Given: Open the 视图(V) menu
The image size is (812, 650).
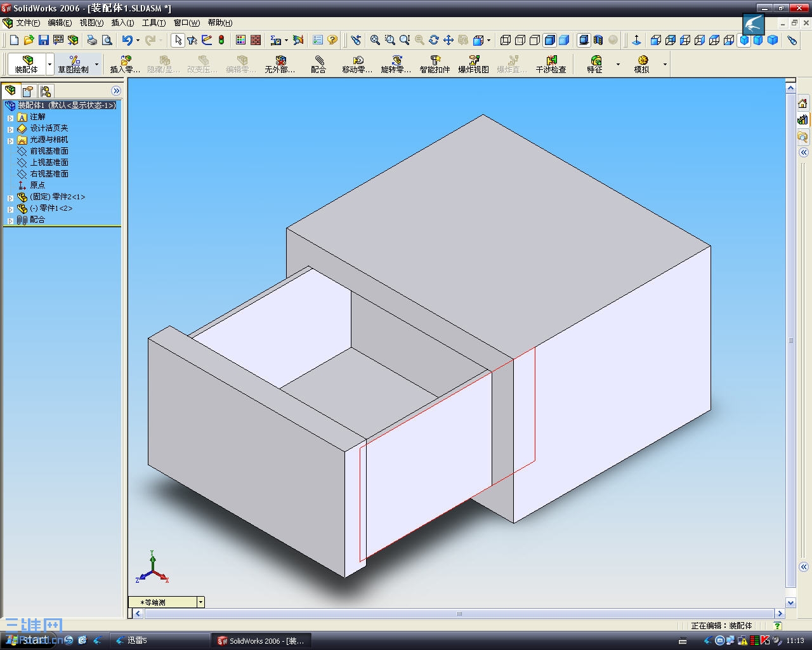Looking at the screenshot, I should [x=91, y=23].
